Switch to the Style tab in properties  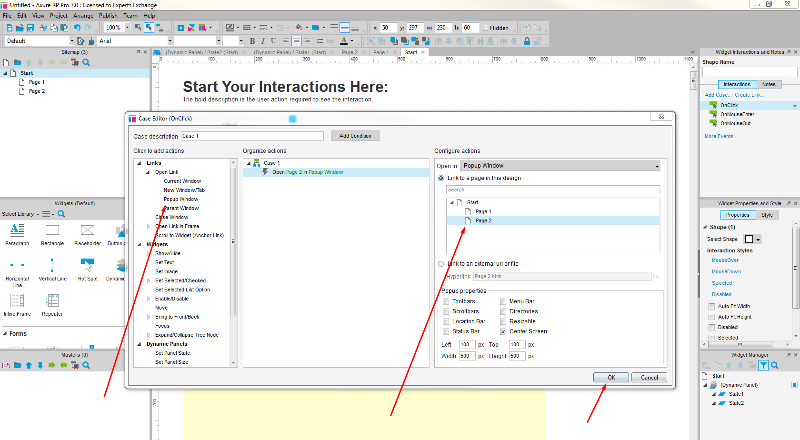point(767,215)
